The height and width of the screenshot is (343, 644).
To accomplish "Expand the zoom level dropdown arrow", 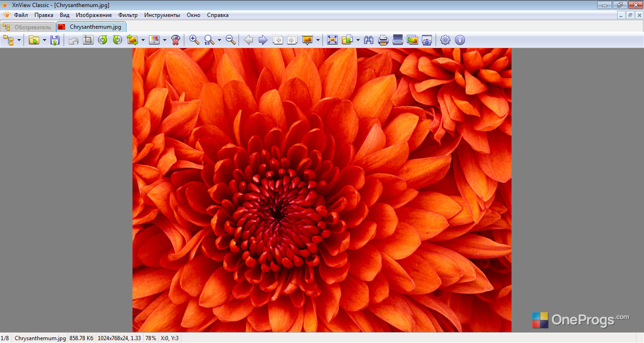I will click(x=219, y=40).
